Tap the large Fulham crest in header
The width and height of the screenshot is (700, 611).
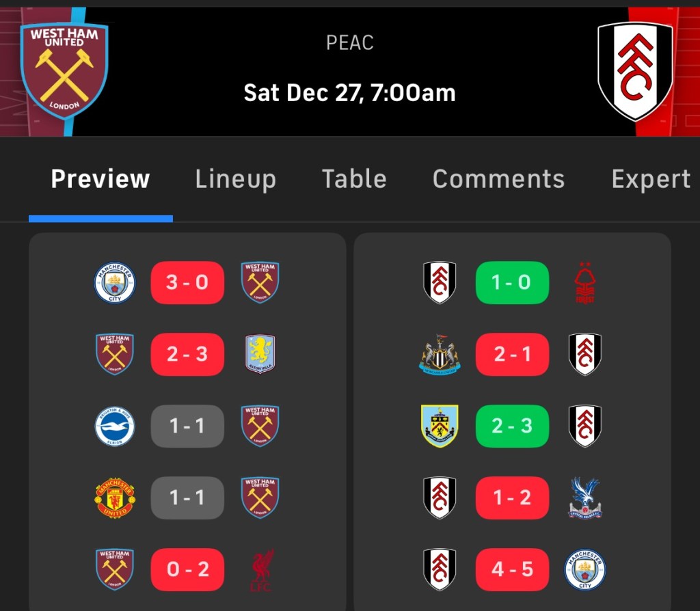click(635, 70)
